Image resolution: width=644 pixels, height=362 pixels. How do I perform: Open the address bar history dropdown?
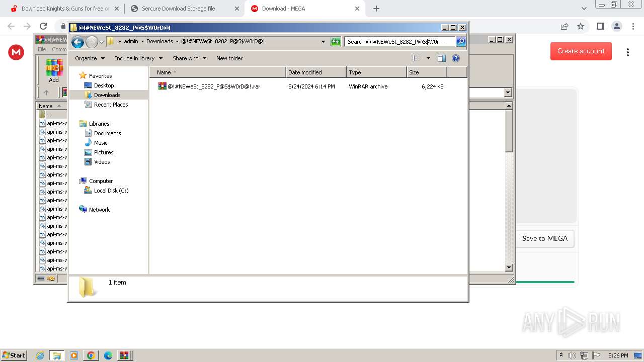323,42
